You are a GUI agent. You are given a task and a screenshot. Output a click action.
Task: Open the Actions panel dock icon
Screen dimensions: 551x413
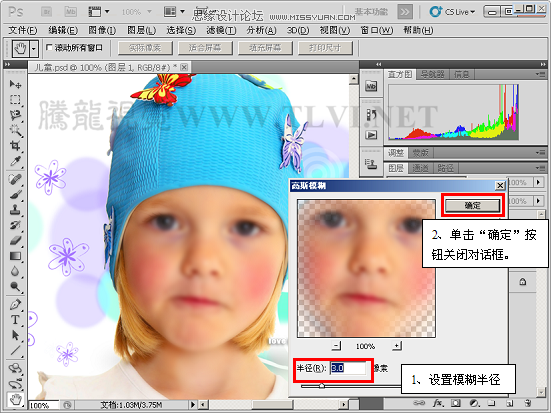tap(371, 135)
